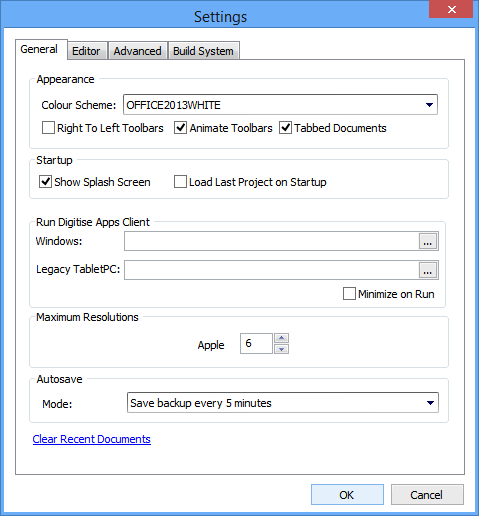Check the Minimize on Run checkbox
The image size is (479, 516).
click(x=349, y=294)
